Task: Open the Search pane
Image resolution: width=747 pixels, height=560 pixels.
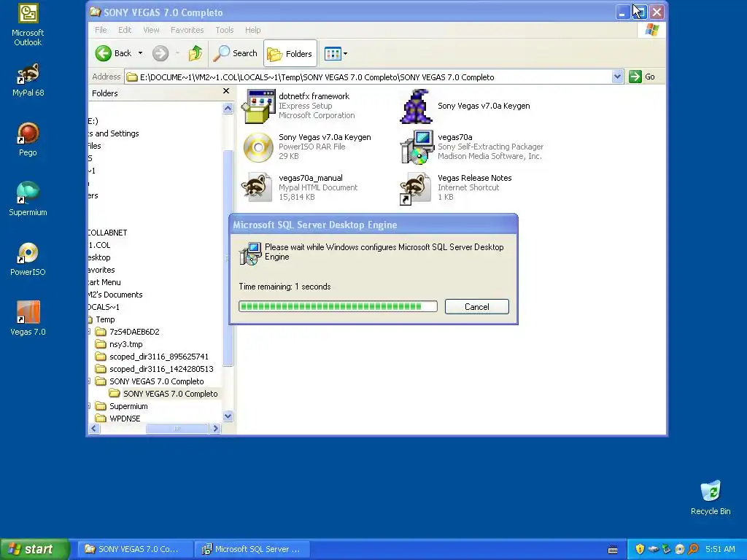Action: coord(235,53)
